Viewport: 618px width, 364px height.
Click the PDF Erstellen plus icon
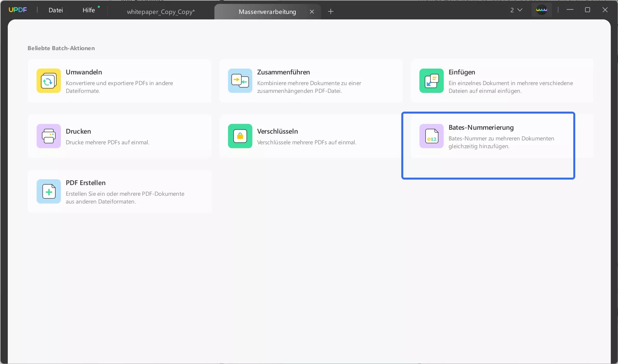[x=49, y=191]
